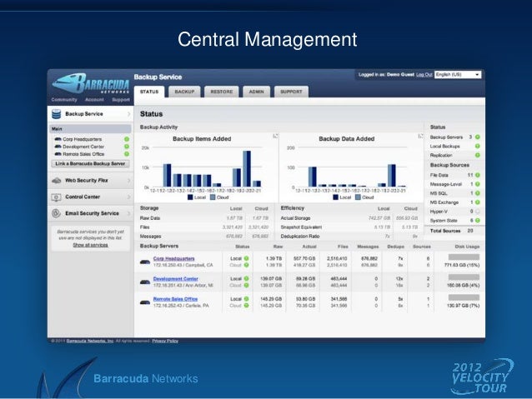Screen dimensions: 532x399
Task: Expand Web Security Flex sidebar chevron
Action: click(128, 181)
